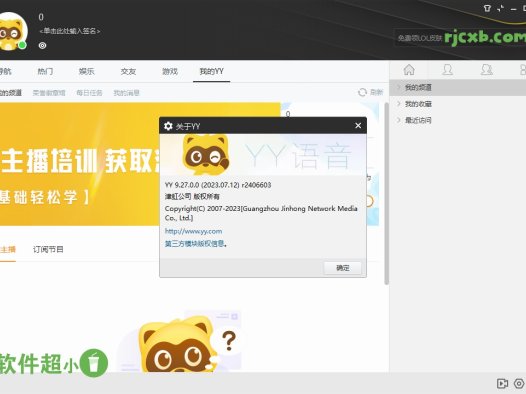Open the '我的消息' sub-tab
Viewport: 526px width, 394px height.
click(126, 93)
